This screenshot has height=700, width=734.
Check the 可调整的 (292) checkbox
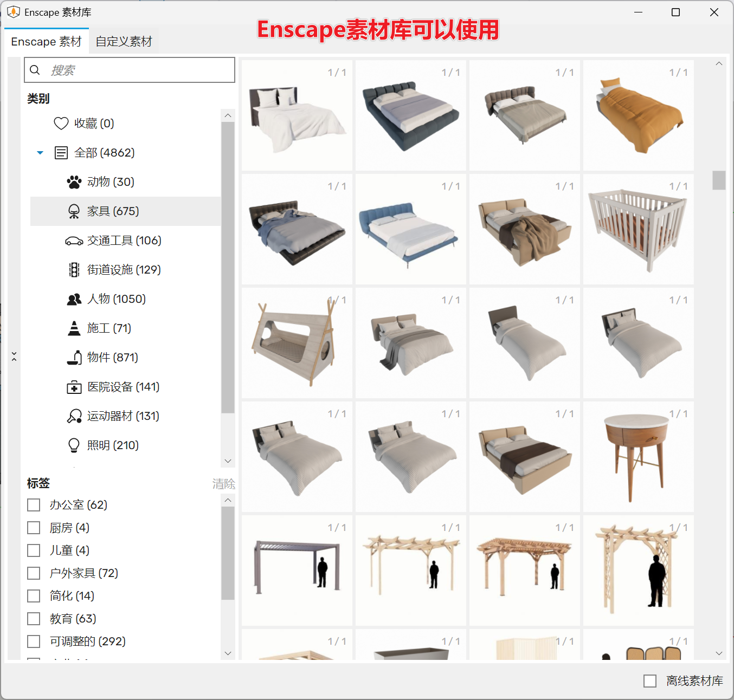34,641
